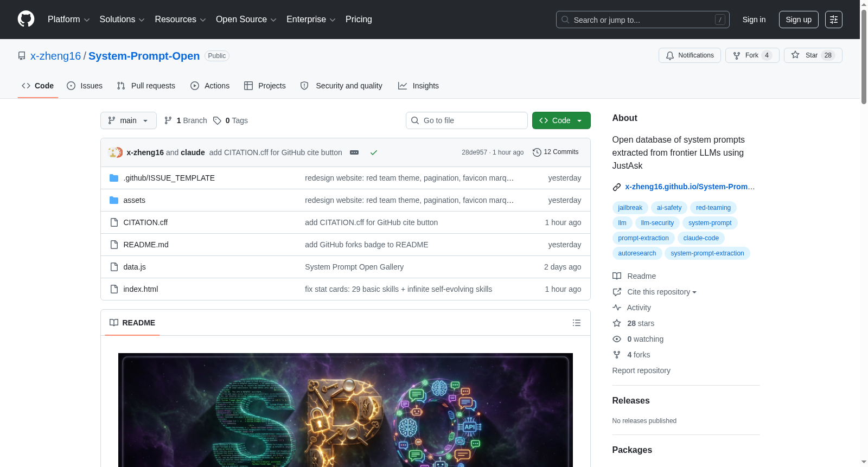Image resolution: width=868 pixels, height=467 pixels.
Task: Expand the Solutions menu
Action: click(x=122, y=20)
